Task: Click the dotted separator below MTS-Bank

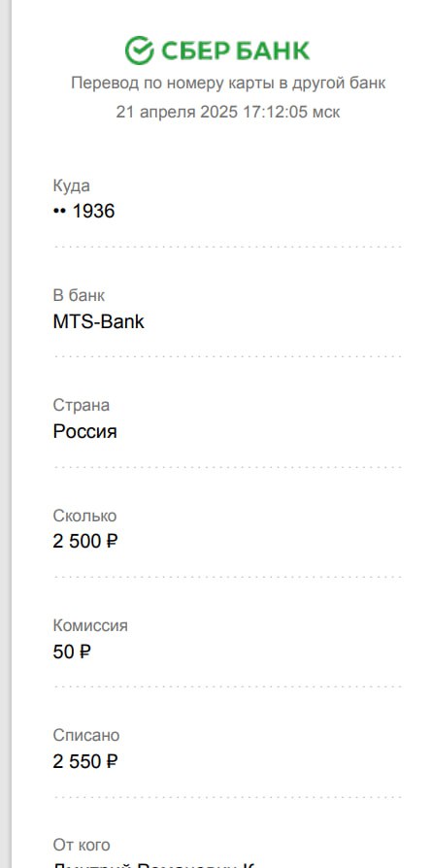Action: (x=227, y=356)
